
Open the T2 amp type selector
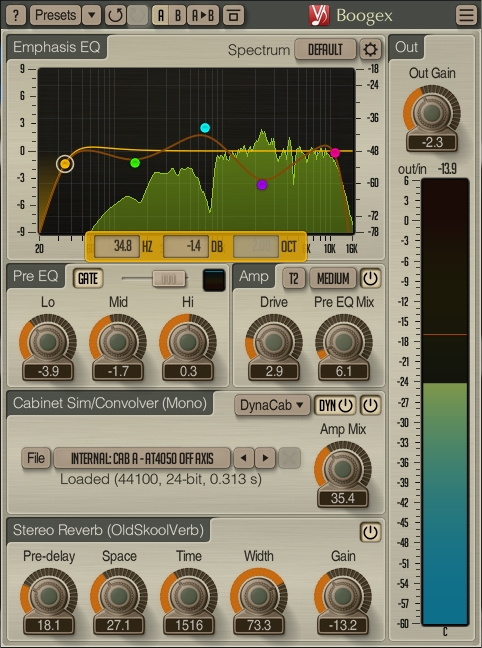[293, 279]
